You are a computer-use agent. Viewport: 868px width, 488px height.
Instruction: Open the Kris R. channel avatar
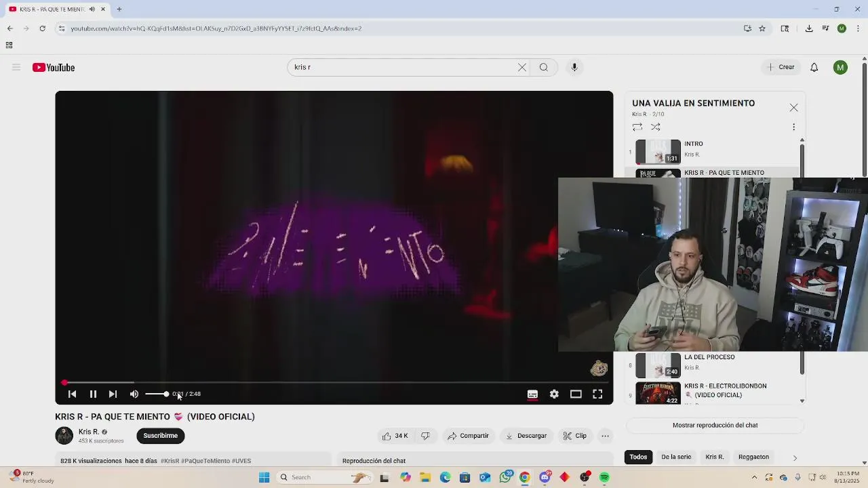(64, 436)
